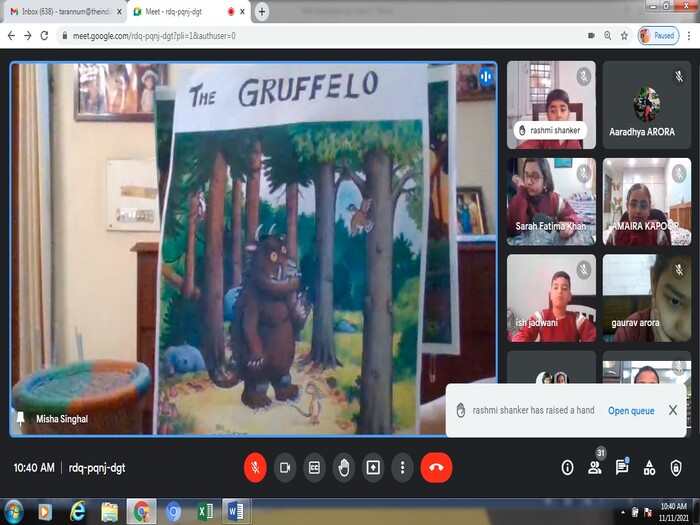Dismiss the raised hand notification
The image size is (700, 525).
coord(673,410)
